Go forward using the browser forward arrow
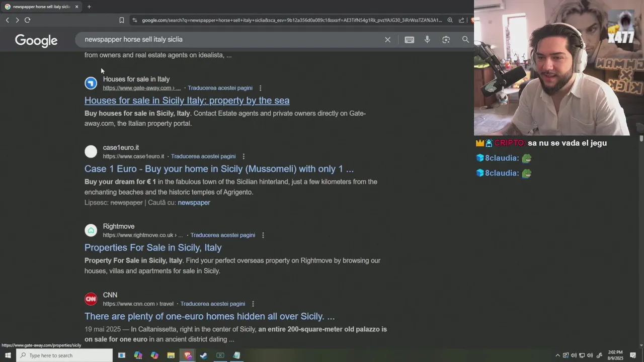 [x=17, y=20]
